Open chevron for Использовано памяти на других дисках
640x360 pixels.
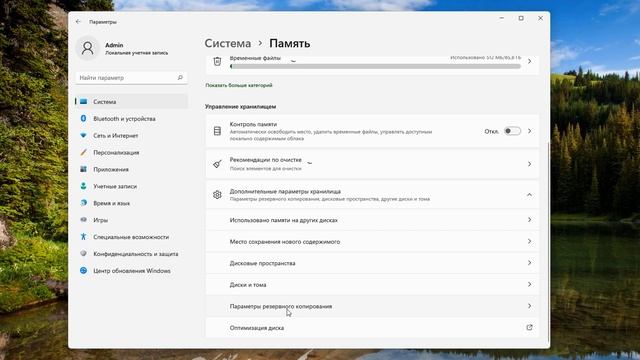[x=529, y=220]
